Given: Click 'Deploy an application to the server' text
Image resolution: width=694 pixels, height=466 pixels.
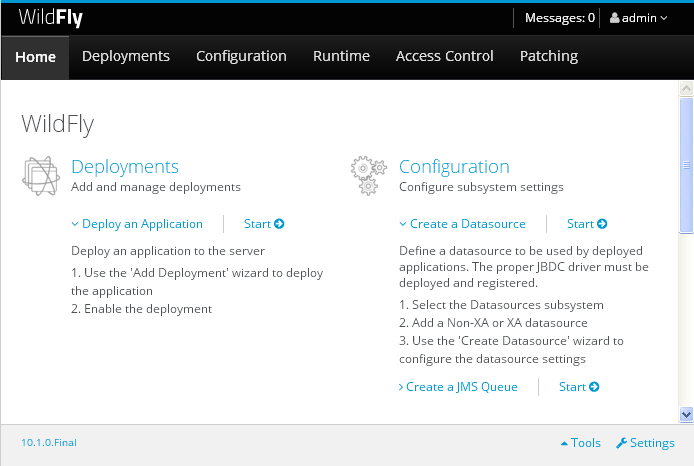Looking at the screenshot, I should click(168, 251).
